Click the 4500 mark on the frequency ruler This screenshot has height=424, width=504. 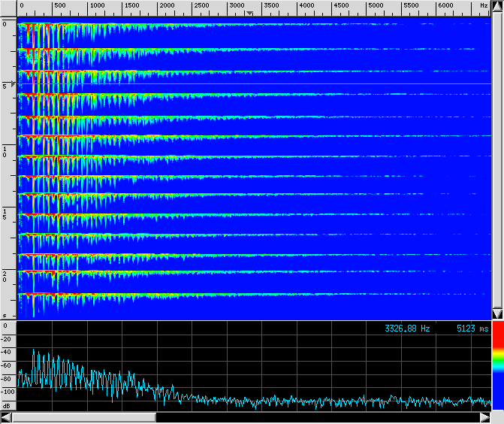tap(341, 6)
